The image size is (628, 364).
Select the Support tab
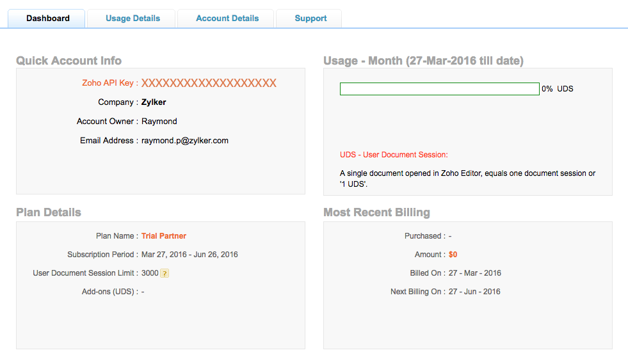click(310, 19)
